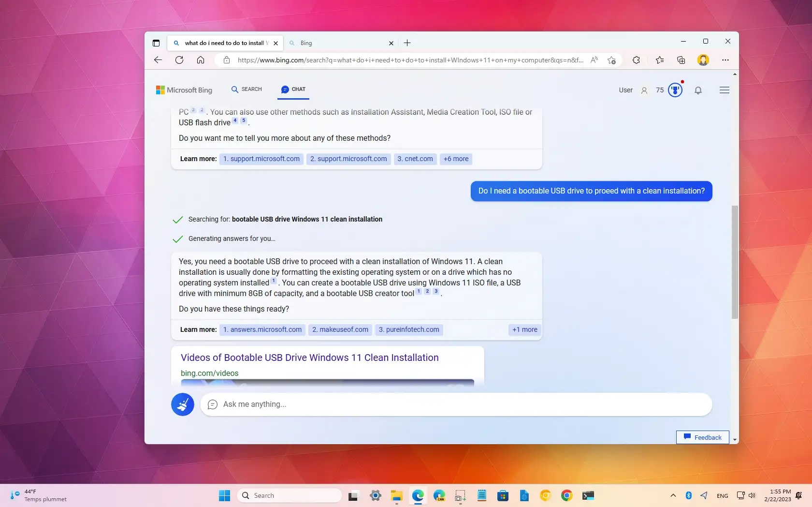The image size is (812, 507).
Task: Open Bing notifications bell
Action: pos(698,90)
